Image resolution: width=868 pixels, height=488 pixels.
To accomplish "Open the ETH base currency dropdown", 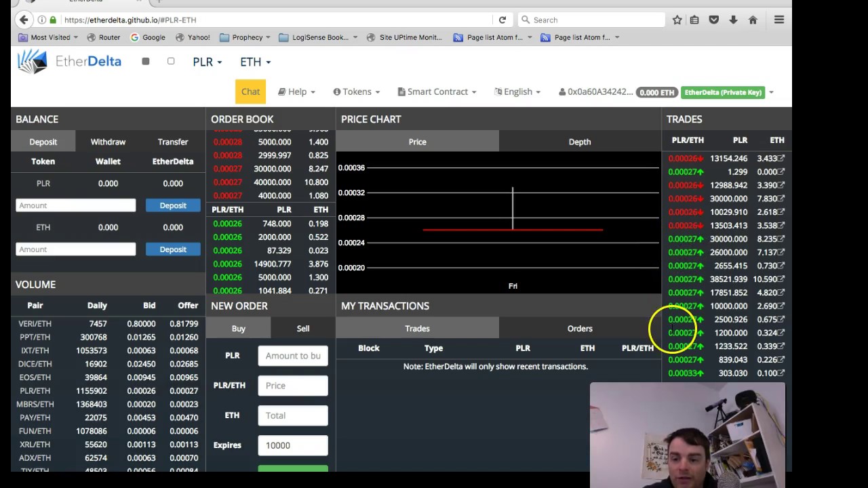I will pos(255,62).
